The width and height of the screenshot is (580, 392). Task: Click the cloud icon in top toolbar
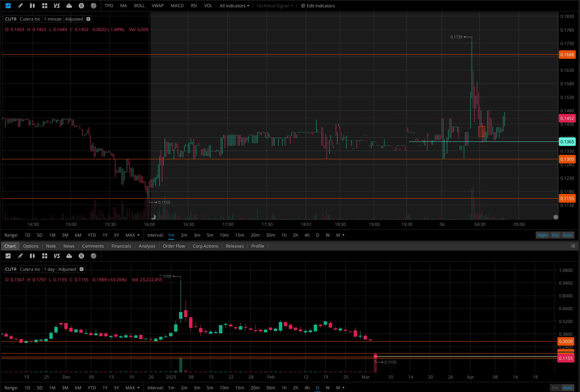(69, 6)
